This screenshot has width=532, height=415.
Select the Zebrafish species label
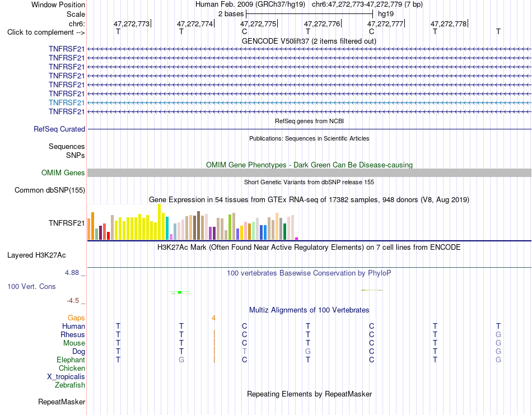point(70,385)
